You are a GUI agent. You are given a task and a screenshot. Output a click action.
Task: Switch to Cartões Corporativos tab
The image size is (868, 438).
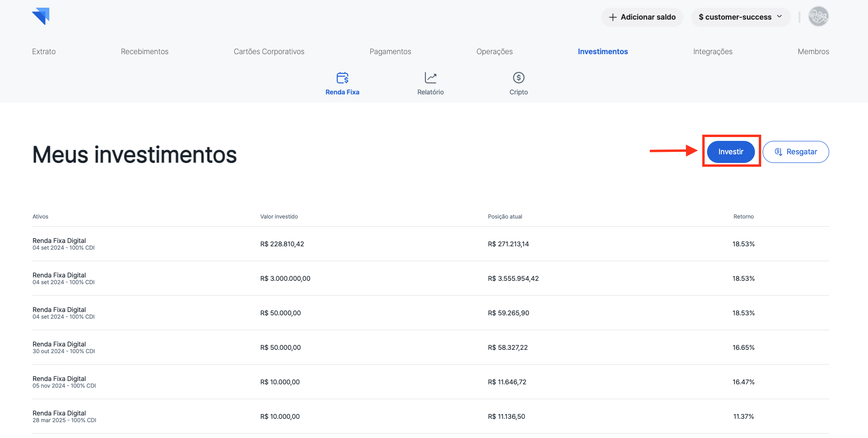(x=269, y=52)
